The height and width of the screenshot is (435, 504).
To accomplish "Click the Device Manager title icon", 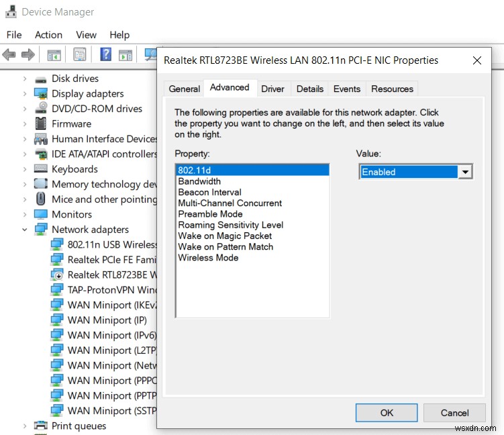I will click(x=11, y=11).
